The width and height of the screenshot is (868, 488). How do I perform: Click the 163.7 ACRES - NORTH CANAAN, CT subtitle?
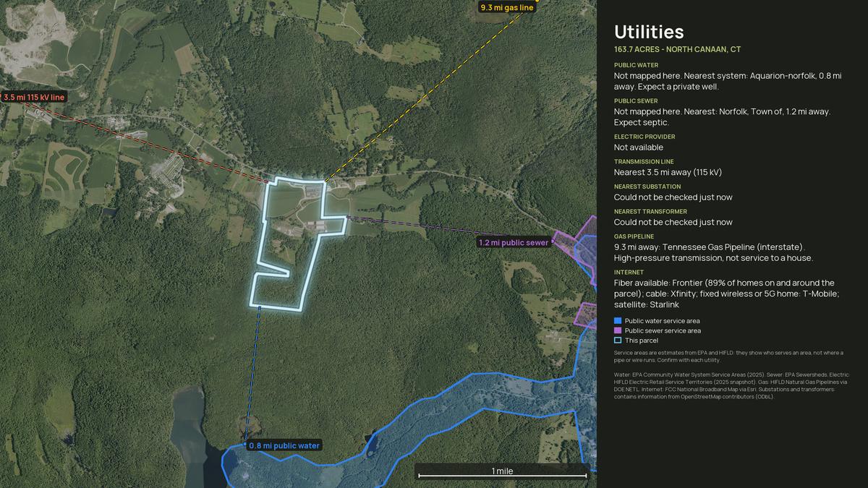coord(677,50)
